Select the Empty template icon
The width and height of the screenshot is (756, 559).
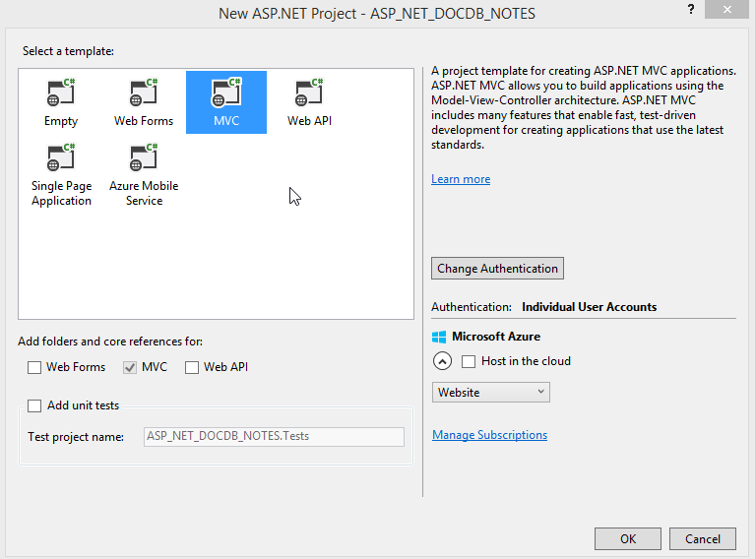pos(61,93)
